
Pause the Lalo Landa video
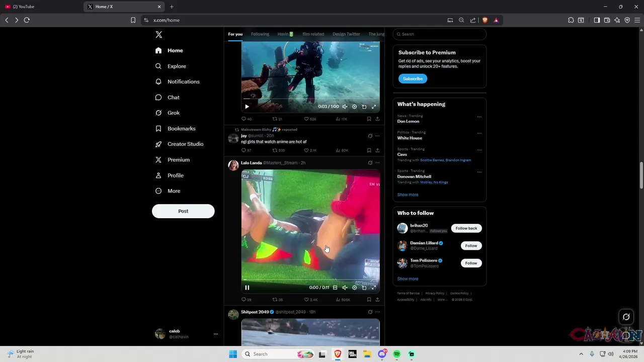tap(247, 288)
